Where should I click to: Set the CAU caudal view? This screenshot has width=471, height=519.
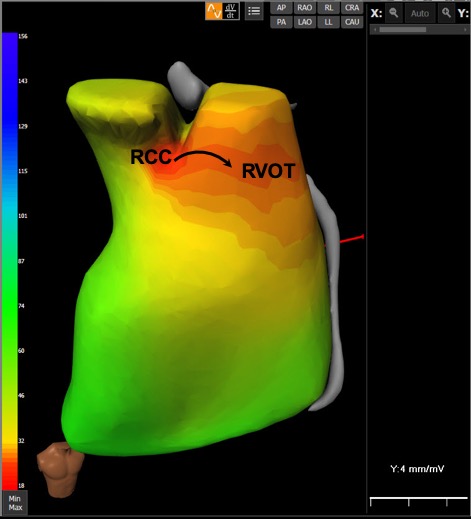(x=352, y=22)
